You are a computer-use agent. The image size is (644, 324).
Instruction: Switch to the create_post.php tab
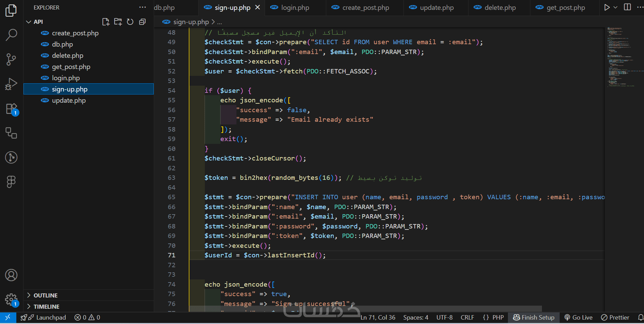click(365, 7)
